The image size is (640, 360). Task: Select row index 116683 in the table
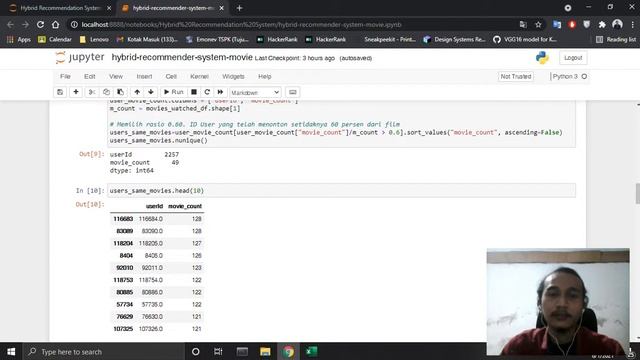123,219
